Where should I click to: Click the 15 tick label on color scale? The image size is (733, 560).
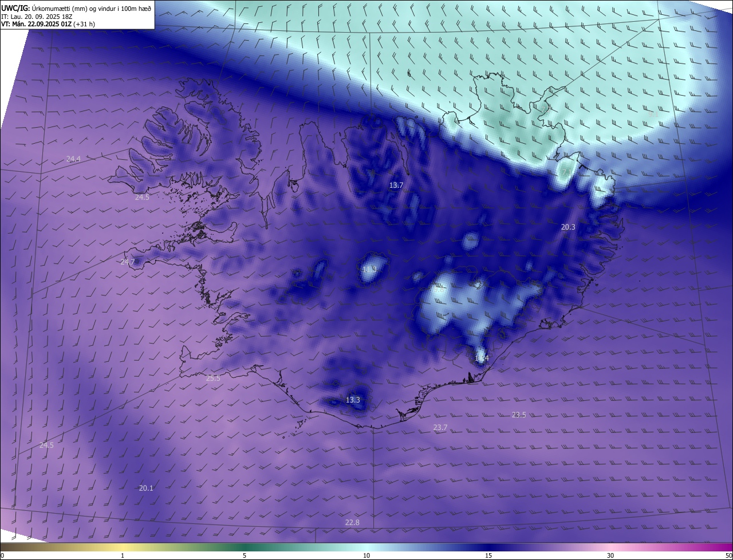coord(488,555)
